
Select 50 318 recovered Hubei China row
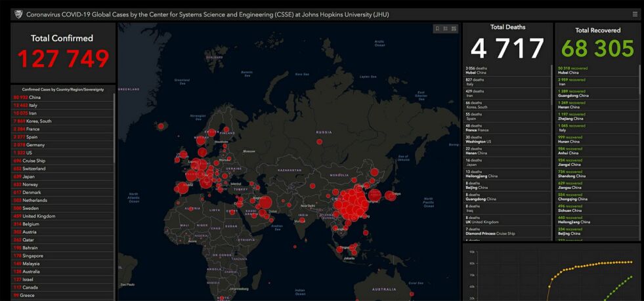(597, 71)
